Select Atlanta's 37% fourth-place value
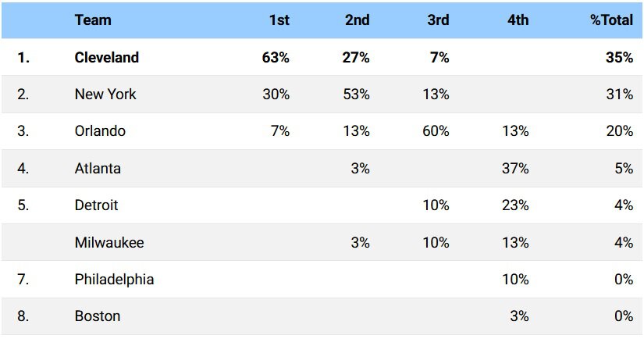644x339 pixels. [x=515, y=169]
